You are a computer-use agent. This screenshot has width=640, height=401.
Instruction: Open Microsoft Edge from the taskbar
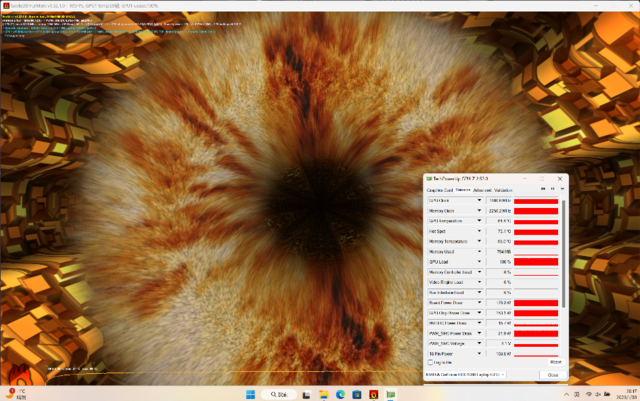340,394
